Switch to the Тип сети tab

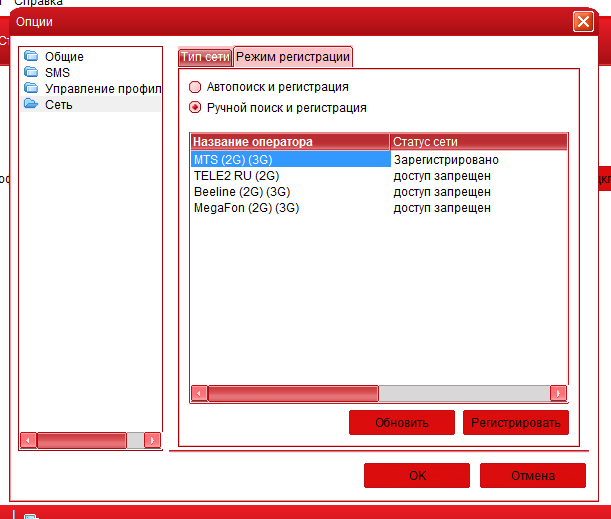pos(205,57)
